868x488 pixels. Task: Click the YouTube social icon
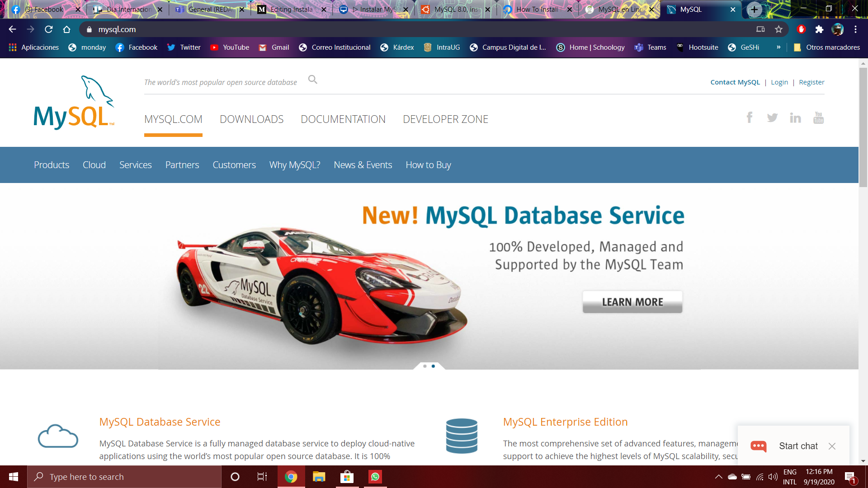coord(818,117)
